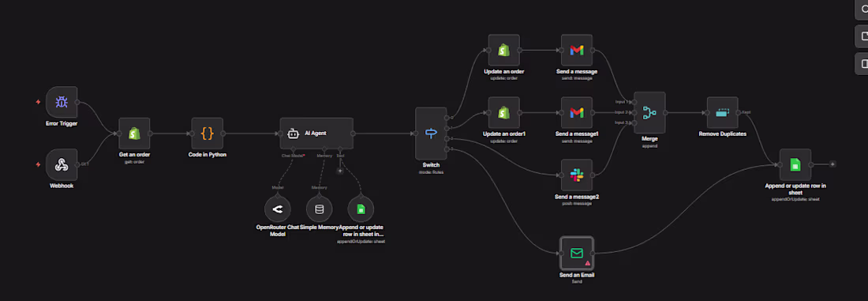Screen dimensions: 868x301
Task: Select the Shopify Update an order node
Action: tap(503, 51)
